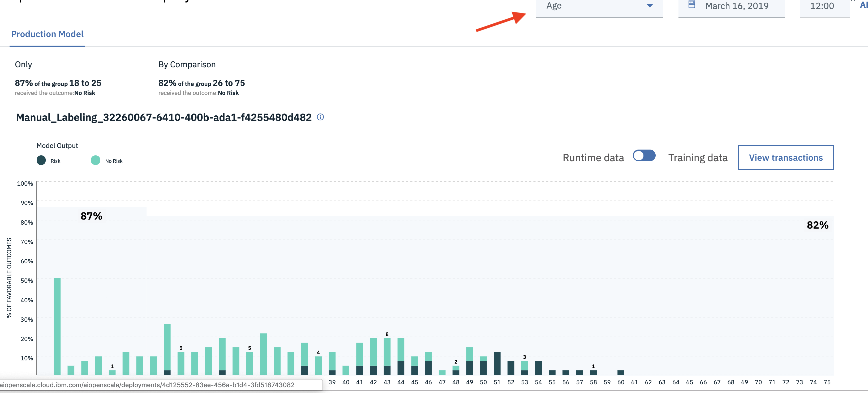Click the Runtime data label
This screenshot has height=393, width=868.
pyautogui.click(x=593, y=158)
